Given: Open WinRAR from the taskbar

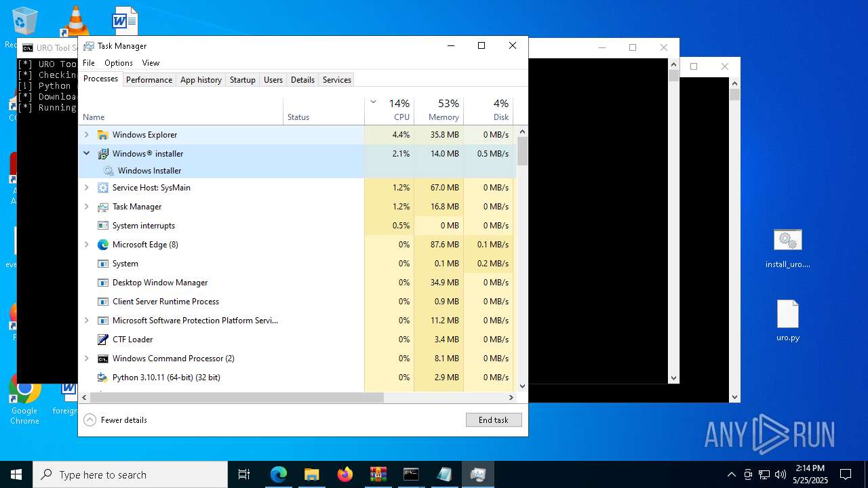Looking at the screenshot, I should (x=378, y=474).
